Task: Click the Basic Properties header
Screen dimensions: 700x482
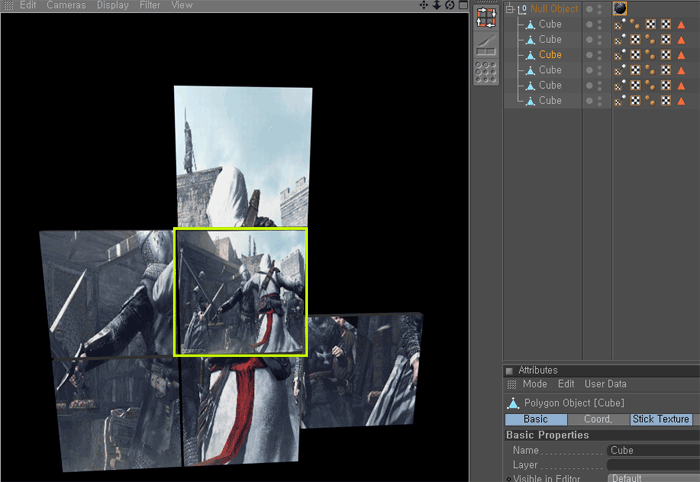Action: (x=547, y=435)
